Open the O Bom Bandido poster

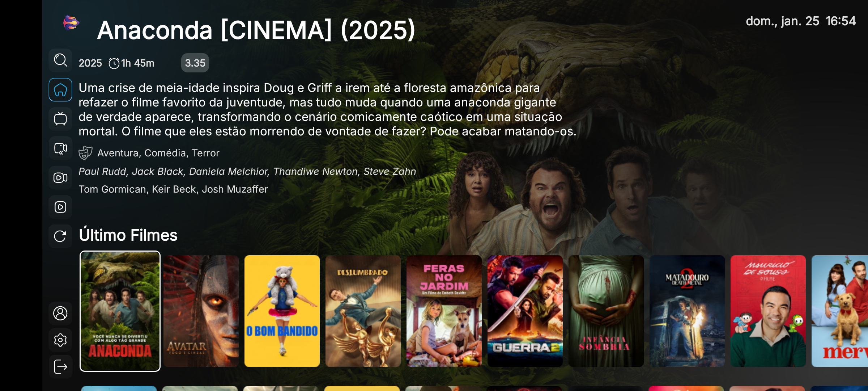pos(282,311)
